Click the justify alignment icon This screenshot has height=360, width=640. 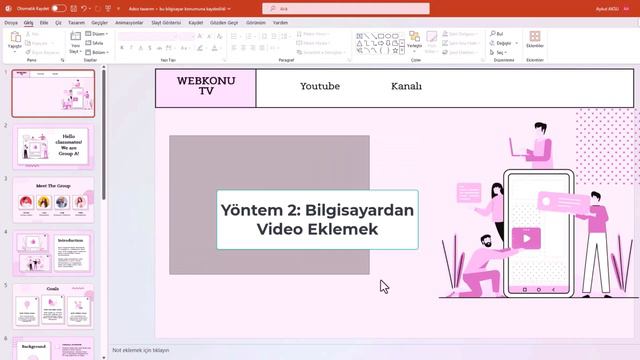pos(262,48)
